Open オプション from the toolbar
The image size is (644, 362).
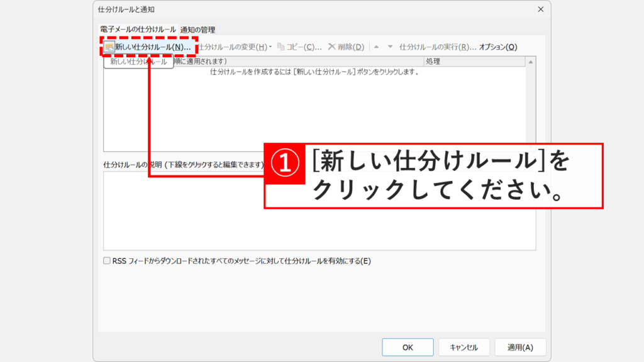497,46
